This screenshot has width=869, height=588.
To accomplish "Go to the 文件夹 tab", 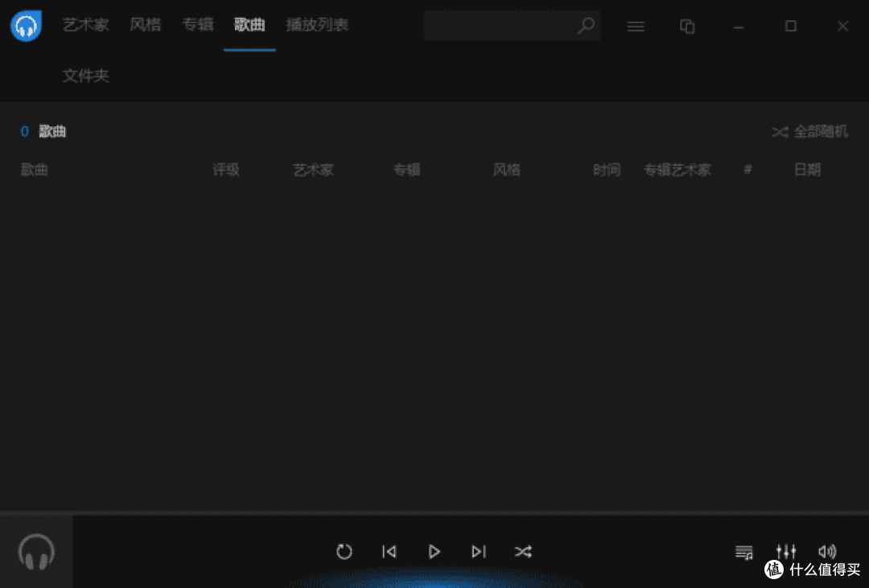I will [86, 76].
